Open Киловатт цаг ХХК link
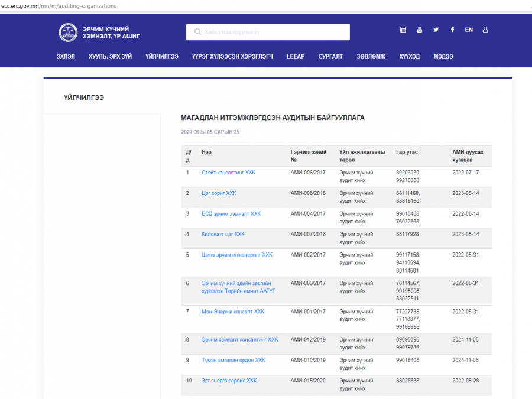 pos(223,235)
